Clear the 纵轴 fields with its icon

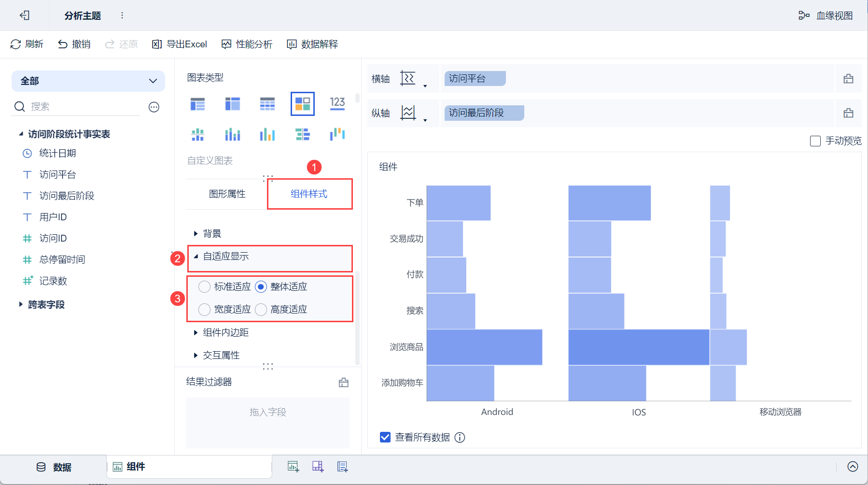848,113
